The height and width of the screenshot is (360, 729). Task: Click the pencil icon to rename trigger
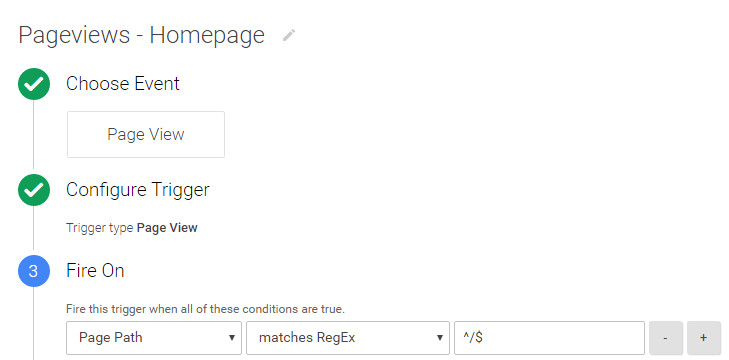289,35
